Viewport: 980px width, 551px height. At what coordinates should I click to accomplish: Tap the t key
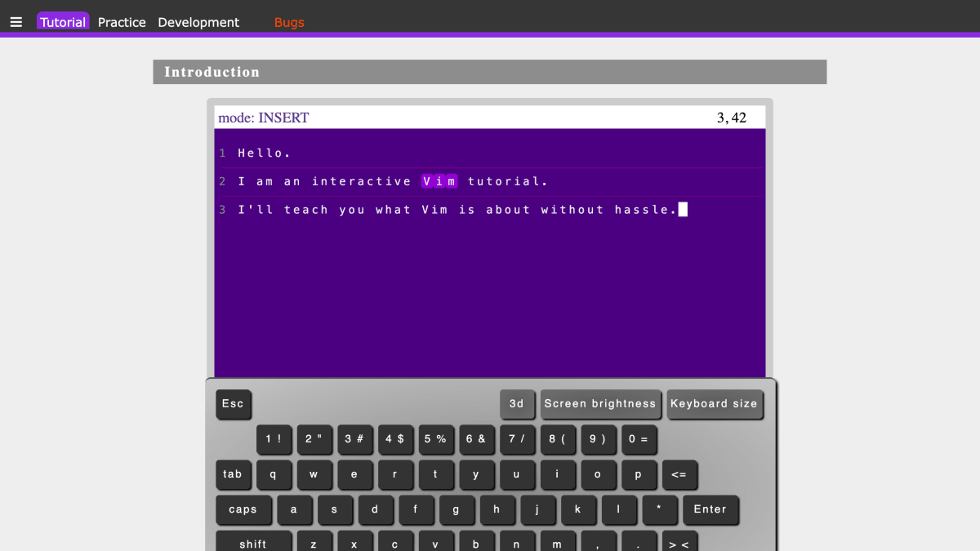tap(436, 474)
